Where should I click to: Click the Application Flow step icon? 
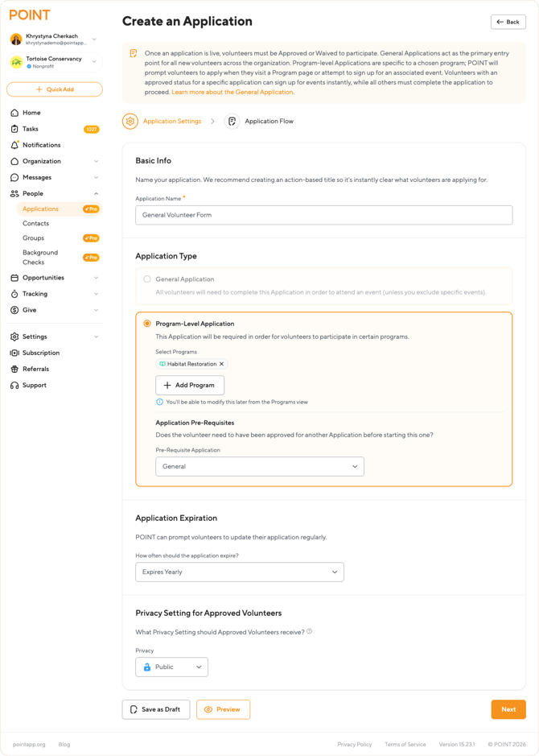[232, 122]
